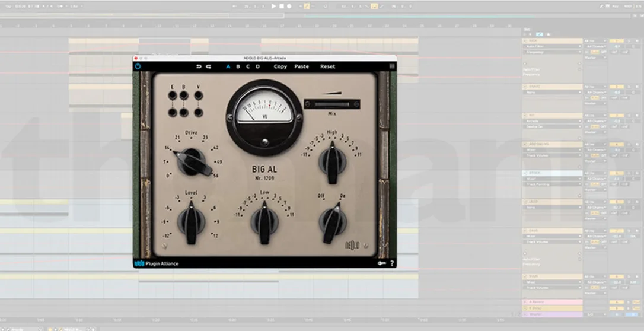Click the plus button right of Mix slider
Screen dimensions: 644x331
356,104
